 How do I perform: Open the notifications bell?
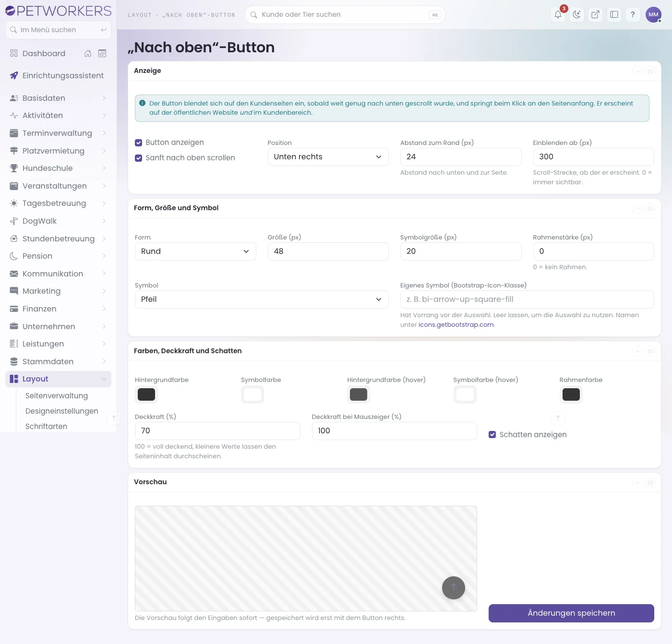(x=558, y=14)
